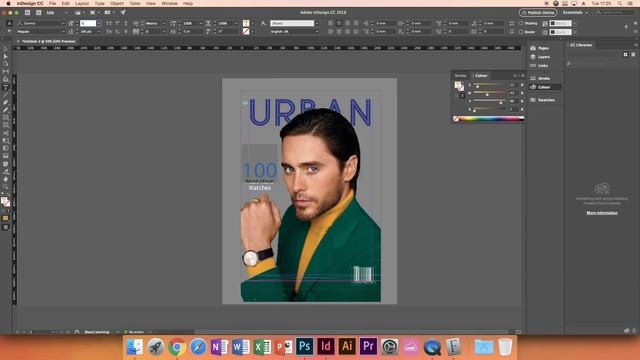640x360 pixels.
Task: Switch to the Stroke tab in colour panel
Action: (460, 76)
